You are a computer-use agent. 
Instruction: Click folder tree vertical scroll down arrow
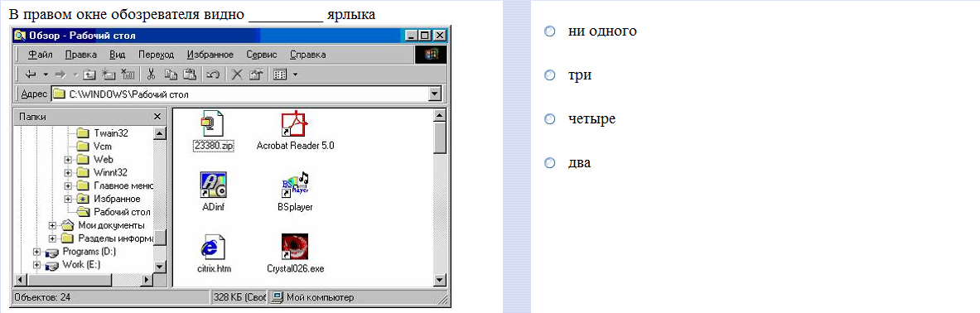(x=159, y=266)
